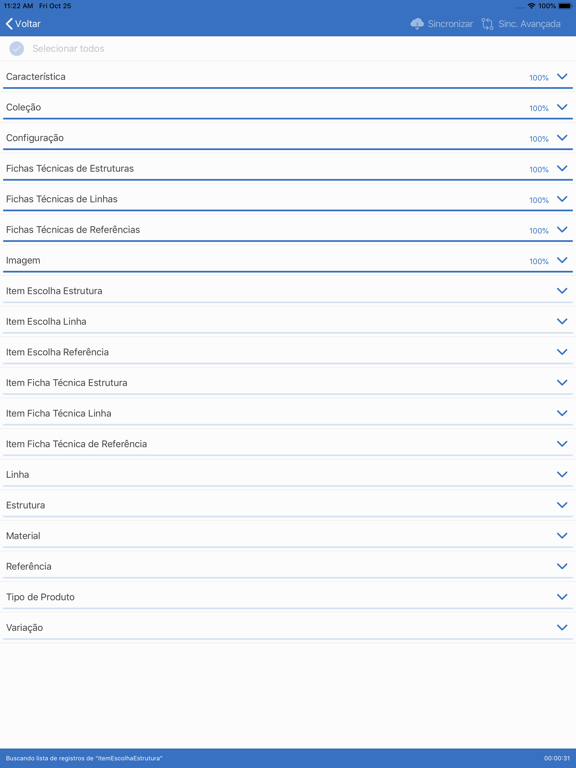Click the Selecionar todos label
The image size is (576, 768).
68,48
